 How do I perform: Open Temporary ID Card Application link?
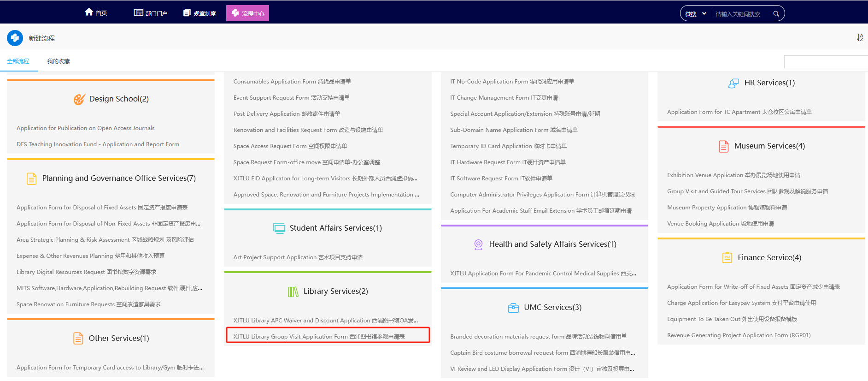tap(508, 146)
